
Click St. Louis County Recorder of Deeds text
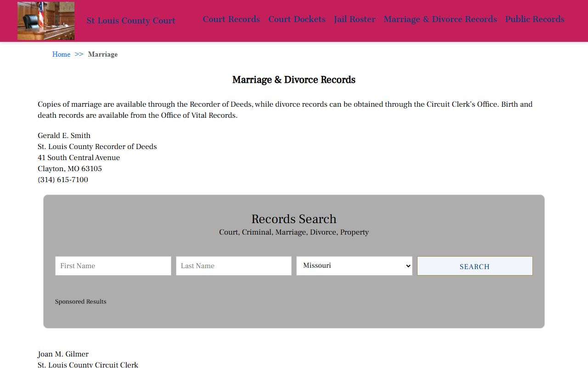[x=97, y=147]
